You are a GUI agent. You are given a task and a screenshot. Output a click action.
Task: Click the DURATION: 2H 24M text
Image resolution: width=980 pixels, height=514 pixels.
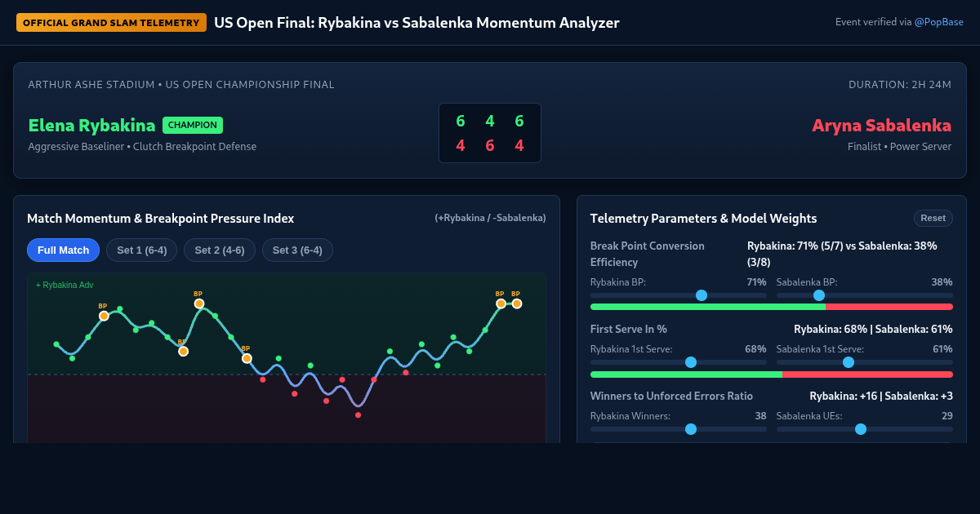(900, 84)
